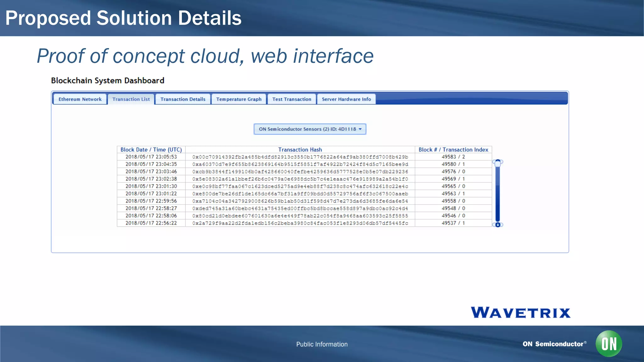The height and width of the screenshot is (362, 644).
Task: Go to the Test Transaction tab
Action: pos(291,99)
